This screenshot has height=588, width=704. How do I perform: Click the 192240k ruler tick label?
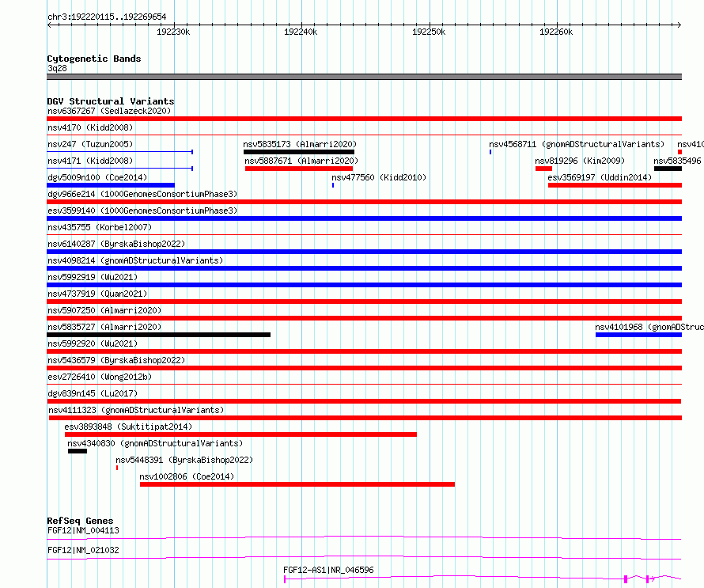301,32
